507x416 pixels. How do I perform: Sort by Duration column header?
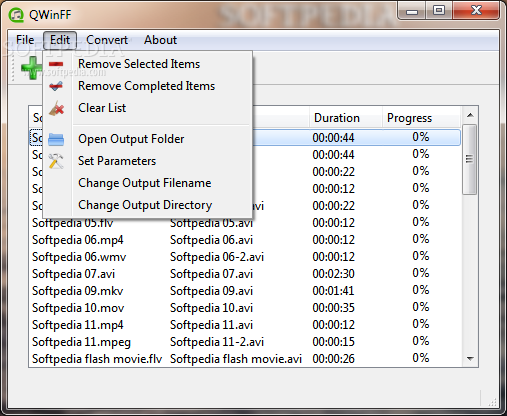345,118
